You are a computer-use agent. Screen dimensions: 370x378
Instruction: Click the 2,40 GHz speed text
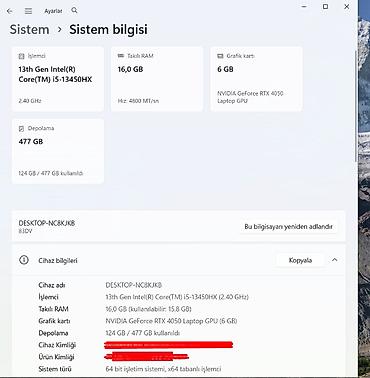click(30, 101)
